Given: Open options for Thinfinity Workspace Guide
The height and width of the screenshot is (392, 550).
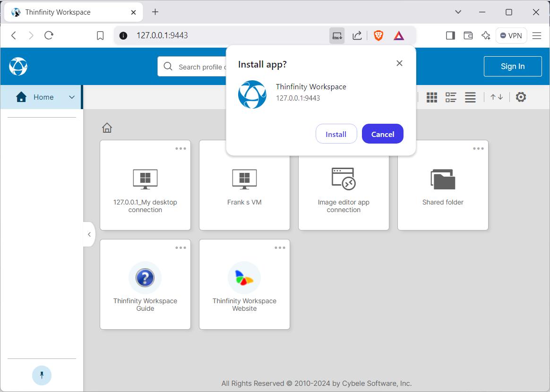Looking at the screenshot, I should pos(180,248).
